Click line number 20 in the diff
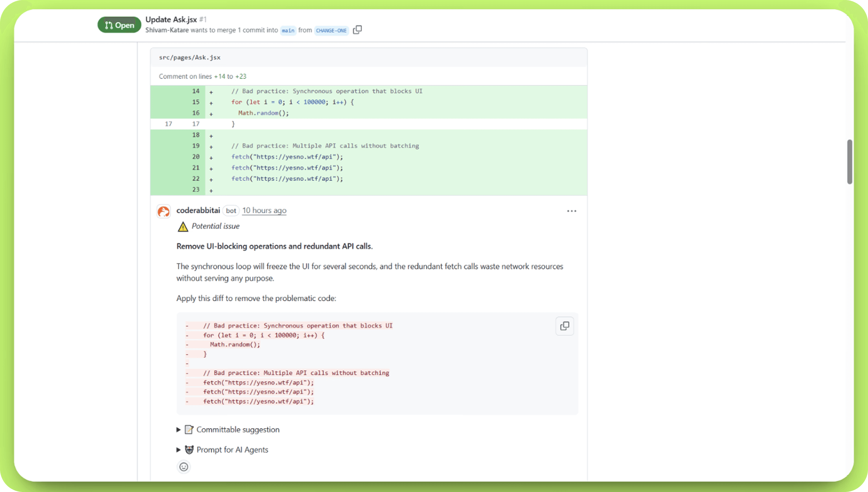 click(x=196, y=157)
